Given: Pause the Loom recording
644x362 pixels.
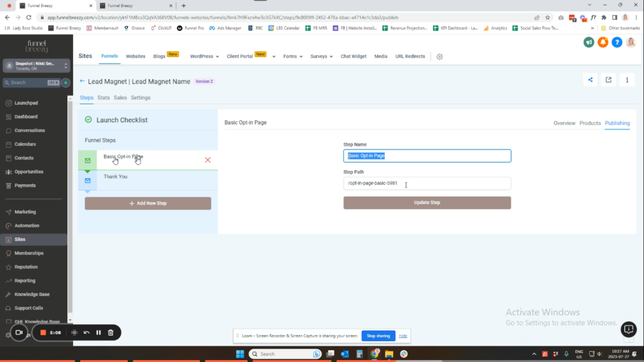Looking at the screenshot, I should tap(98, 332).
